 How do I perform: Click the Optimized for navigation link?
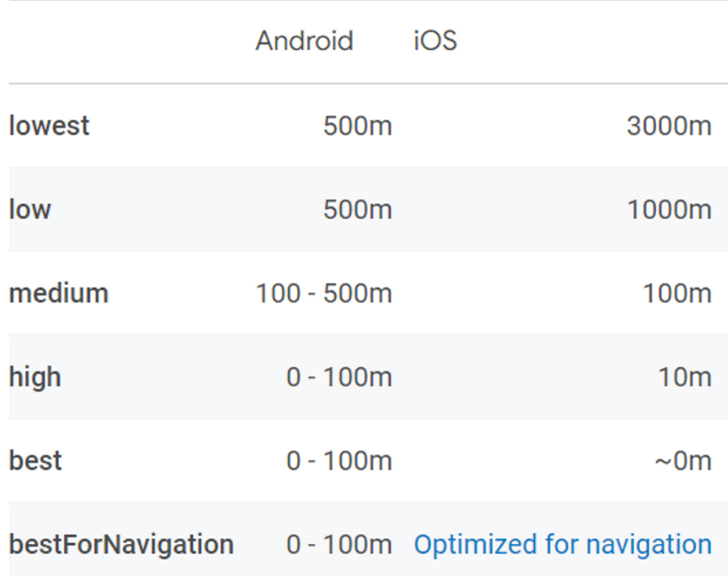pos(562,545)
